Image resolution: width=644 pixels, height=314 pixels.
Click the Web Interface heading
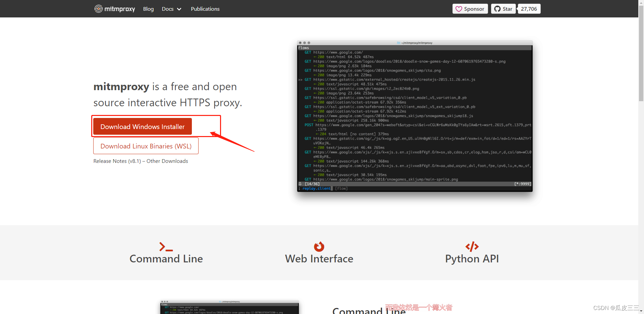click(319, 259)
